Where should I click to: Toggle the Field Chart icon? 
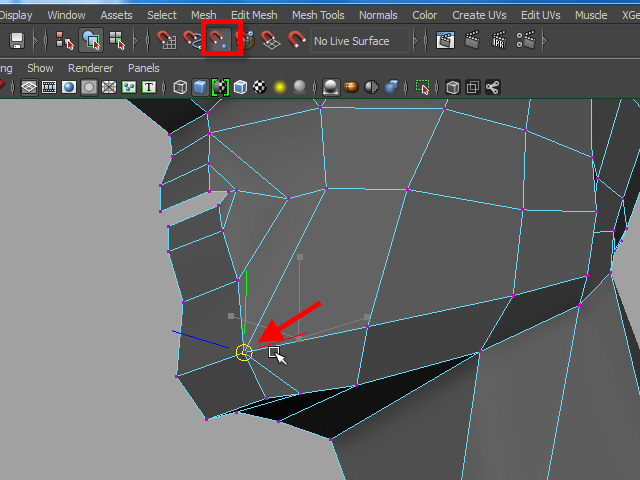coord(109,87)
